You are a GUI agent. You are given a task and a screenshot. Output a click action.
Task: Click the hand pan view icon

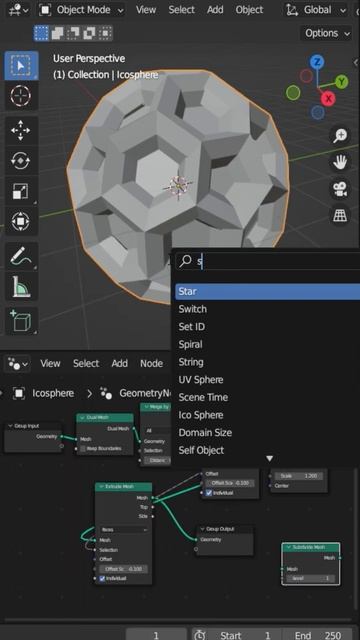[340, 162]
